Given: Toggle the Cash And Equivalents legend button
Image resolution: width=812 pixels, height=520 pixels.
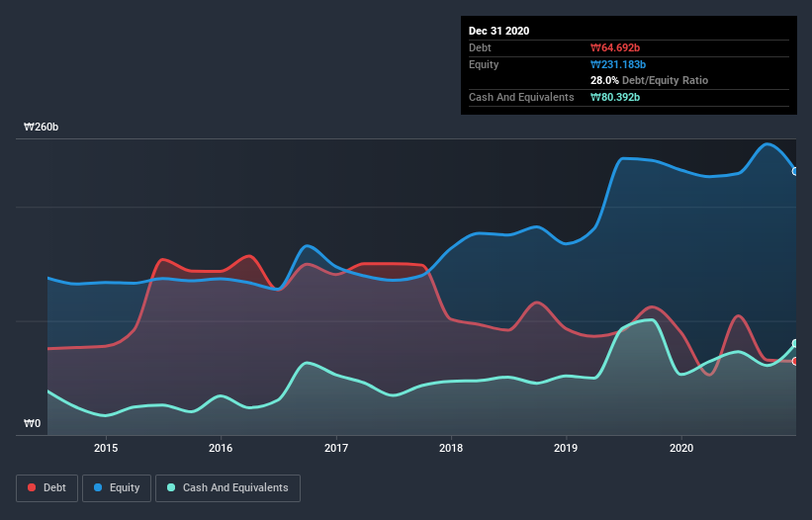Looking at the screenshot, I should (227, 488).
